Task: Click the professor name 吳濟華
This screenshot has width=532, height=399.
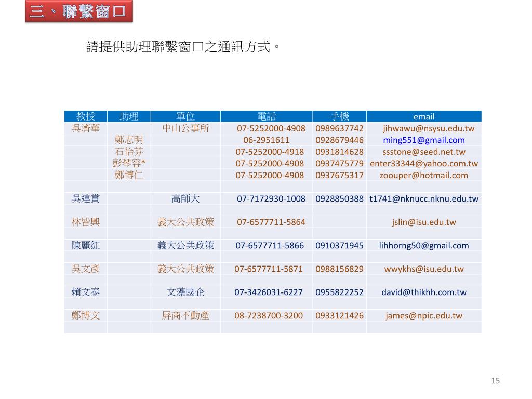Action: click(86, 128)
